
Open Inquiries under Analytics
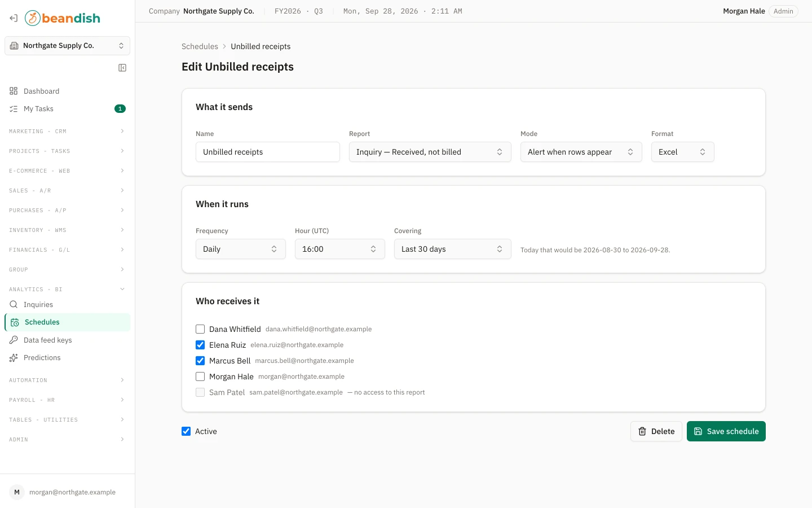[x=67, y=304]
